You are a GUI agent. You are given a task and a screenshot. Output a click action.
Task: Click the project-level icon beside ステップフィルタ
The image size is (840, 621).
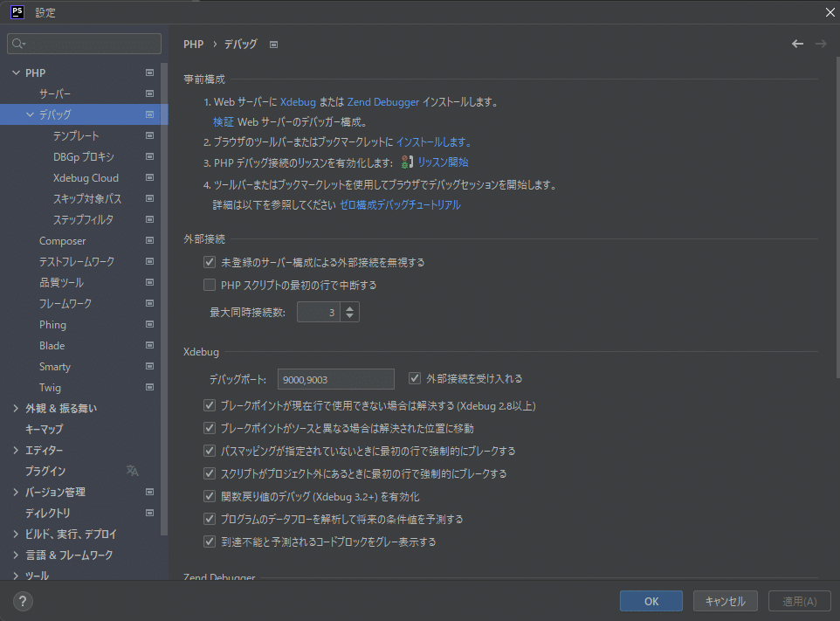[150, 219]
